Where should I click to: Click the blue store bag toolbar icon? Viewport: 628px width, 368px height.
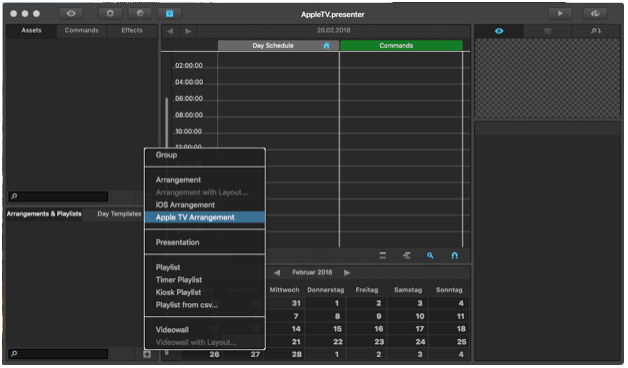click(169, 14)
